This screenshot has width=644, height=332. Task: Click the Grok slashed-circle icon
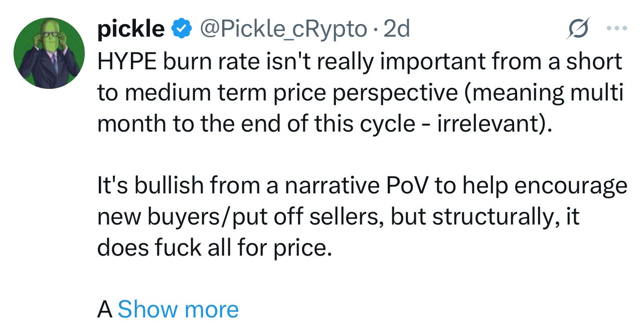pyautogui.click(x=578, y=31)
